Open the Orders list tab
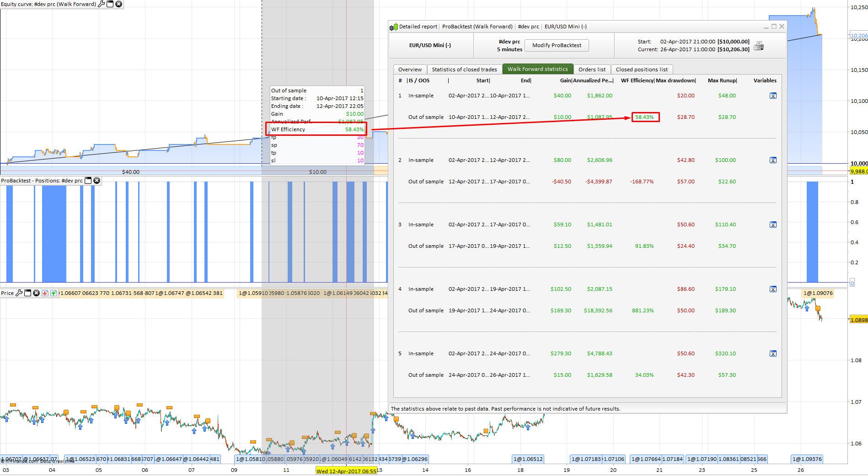This screenshot has height=476, width=868. coord(592,70)
